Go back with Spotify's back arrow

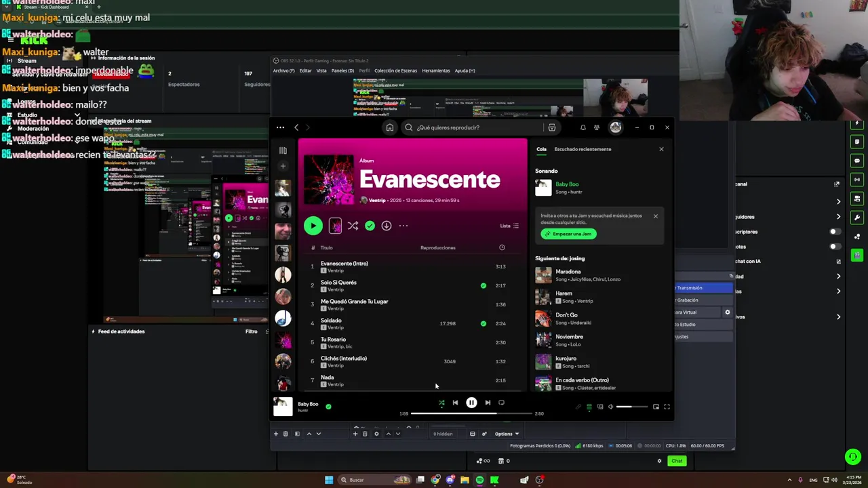point(296,127)
